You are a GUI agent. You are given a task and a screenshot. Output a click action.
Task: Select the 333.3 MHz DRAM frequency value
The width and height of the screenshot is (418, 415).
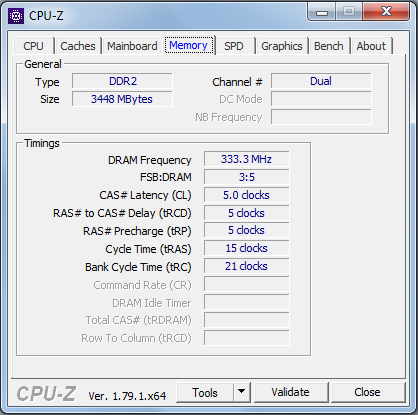(246, 159)
